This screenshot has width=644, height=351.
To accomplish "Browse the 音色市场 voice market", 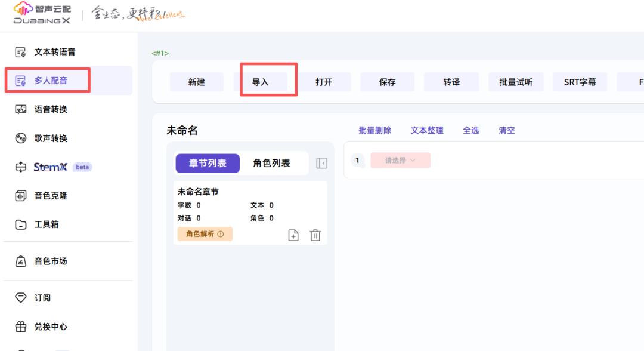I will click(51, 261).
